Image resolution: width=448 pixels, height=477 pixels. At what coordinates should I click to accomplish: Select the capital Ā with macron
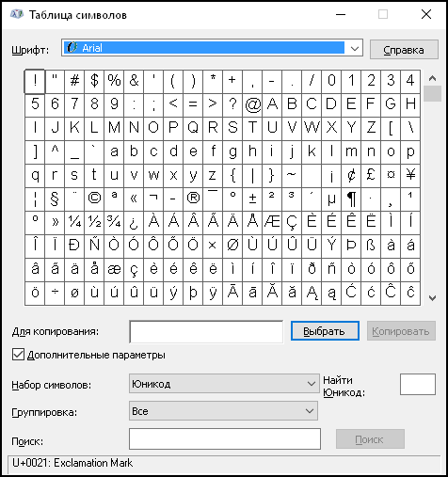(x=232, y=294)
